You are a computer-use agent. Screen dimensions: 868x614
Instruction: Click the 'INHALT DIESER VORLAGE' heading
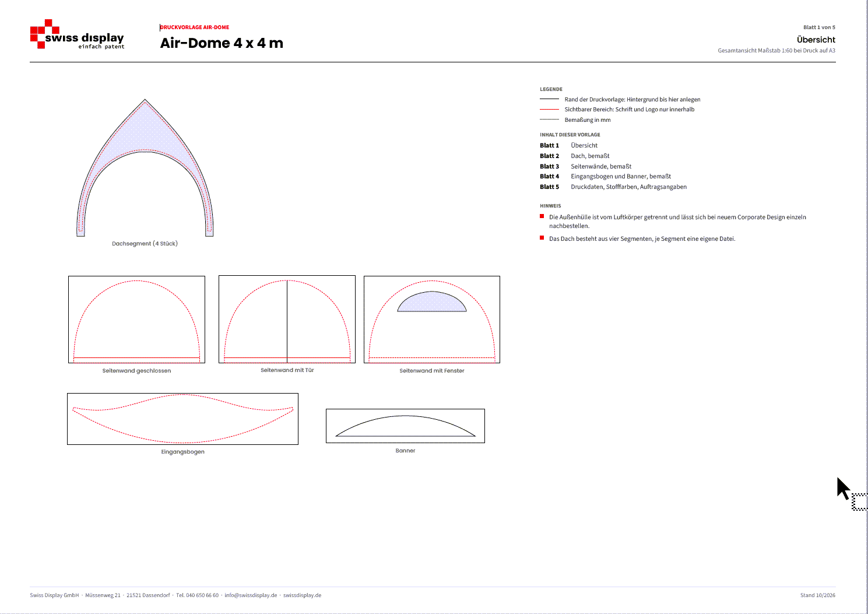click(570, 135)
